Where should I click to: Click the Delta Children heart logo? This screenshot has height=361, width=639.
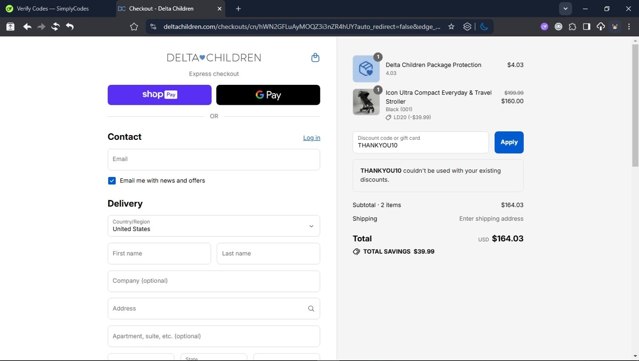[214, 57]
